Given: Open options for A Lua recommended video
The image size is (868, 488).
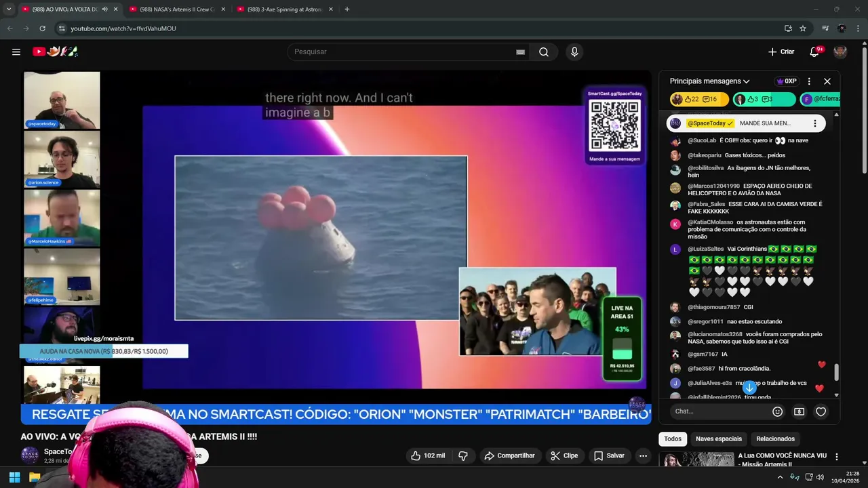Looking at the screenshot, I should pos(837,457).
